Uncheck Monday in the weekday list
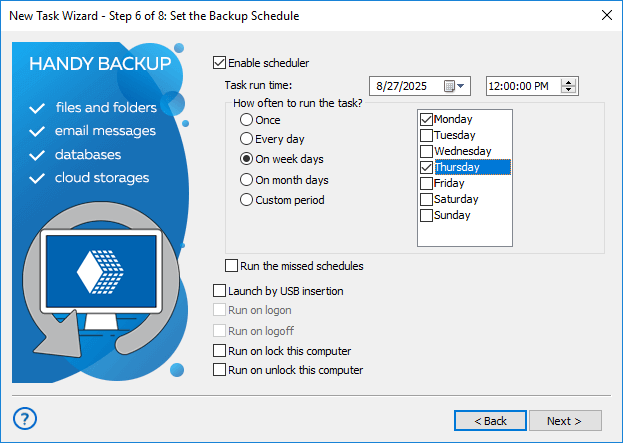Image resolution: width=623 pixels, height=443 pixels. pos(427,119)
